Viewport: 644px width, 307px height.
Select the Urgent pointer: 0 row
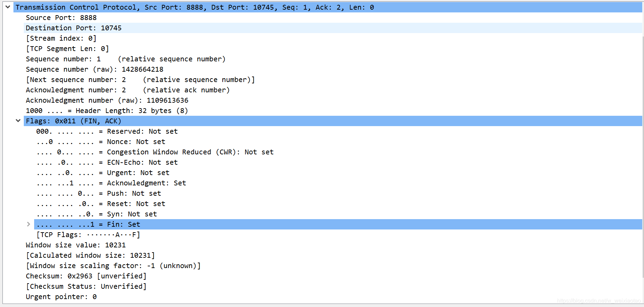tap(333, 297)
